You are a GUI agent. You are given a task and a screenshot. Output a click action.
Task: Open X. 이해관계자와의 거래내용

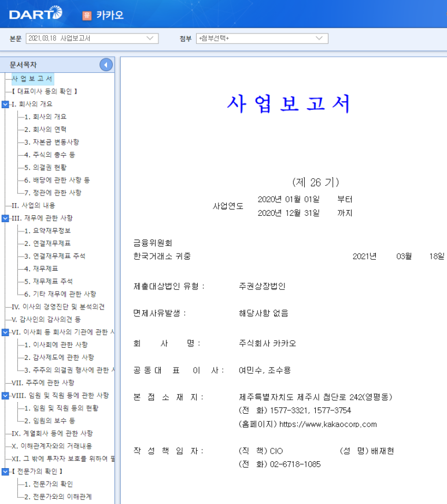(52, 446)
